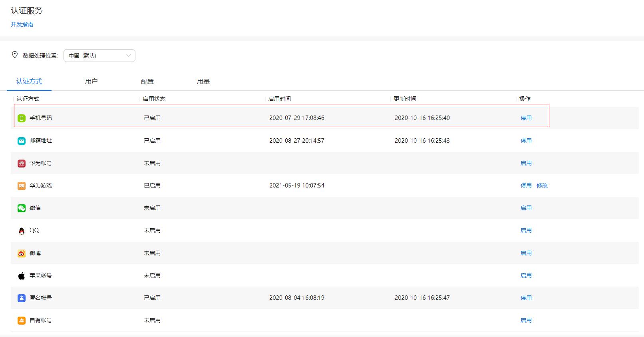Click the blue anonymous account icon
Image resolution: width=644 pixels, height=337 pixels.
point(22,298)
